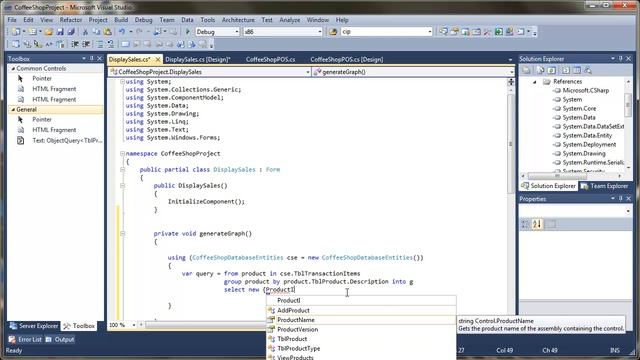The width and height of the screenshot is (640, 360).
Task: Refresh icon in Solution Explorer toolbar
Action: [x=551, y=71]
